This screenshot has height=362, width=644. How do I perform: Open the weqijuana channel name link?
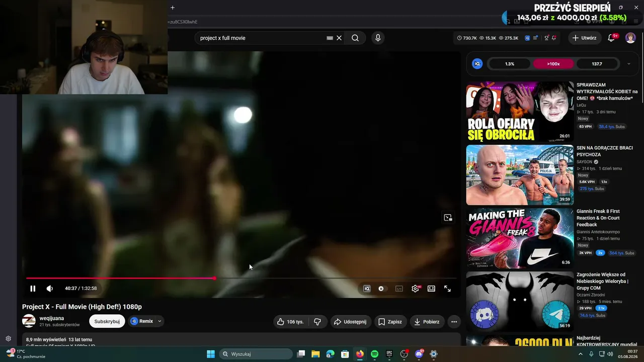(x=52, y=318)
